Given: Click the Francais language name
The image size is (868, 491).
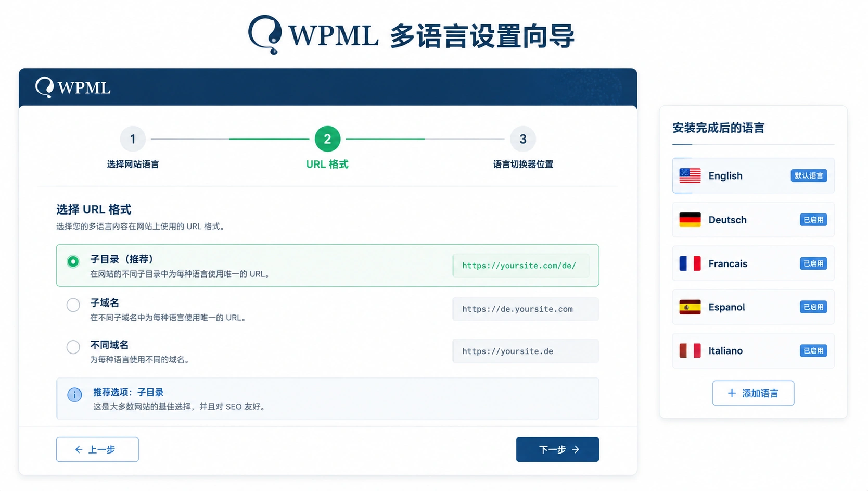Looking at the screenshot, I should tap(727, 263).
